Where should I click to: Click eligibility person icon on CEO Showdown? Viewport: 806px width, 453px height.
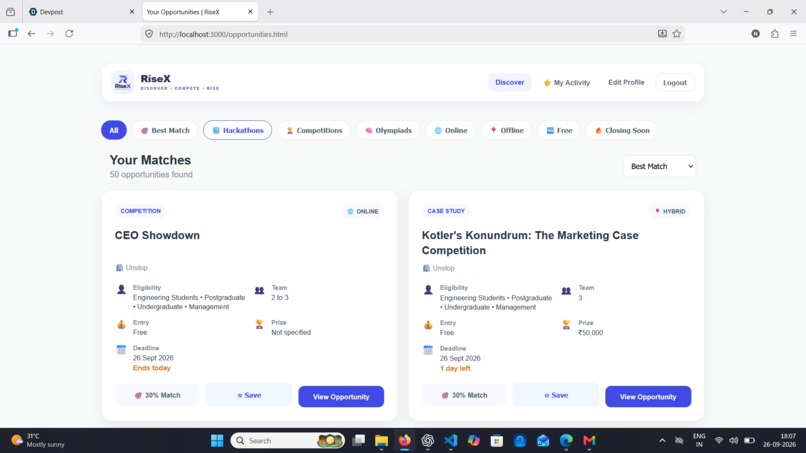click(121, 289)
